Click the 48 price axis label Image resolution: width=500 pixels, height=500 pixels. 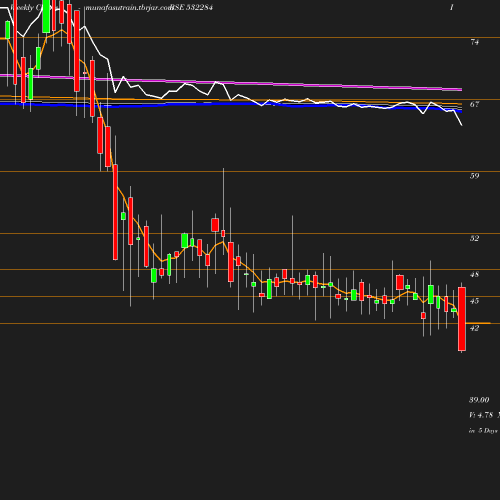point(474,275)
